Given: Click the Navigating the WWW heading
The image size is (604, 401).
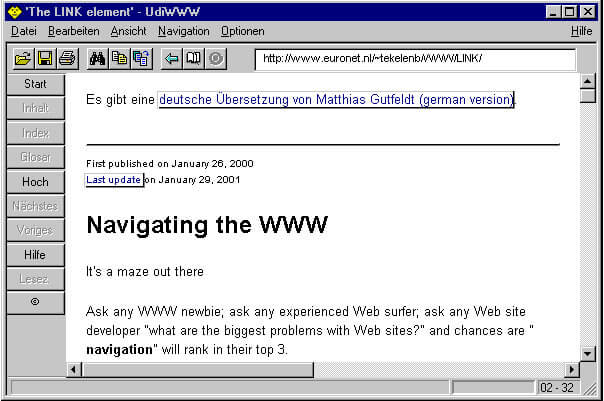Looking at the screenshot, I should click(207, 225).
